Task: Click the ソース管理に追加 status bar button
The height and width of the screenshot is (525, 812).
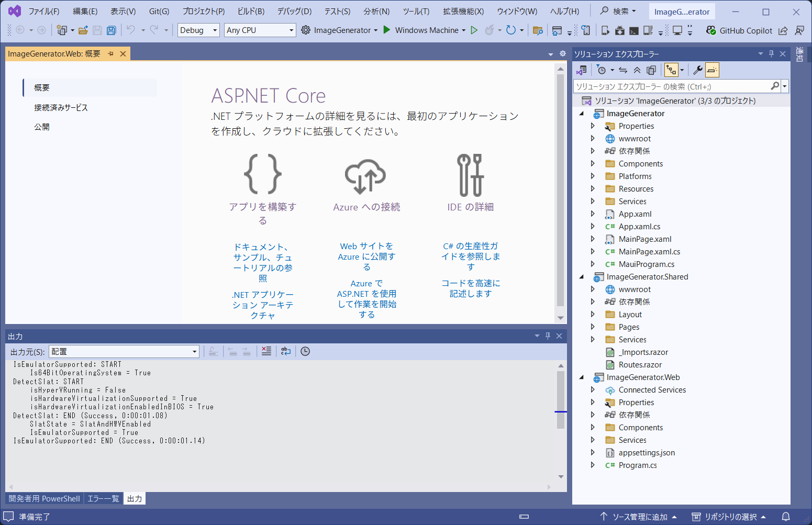Action: pos(639,517)
